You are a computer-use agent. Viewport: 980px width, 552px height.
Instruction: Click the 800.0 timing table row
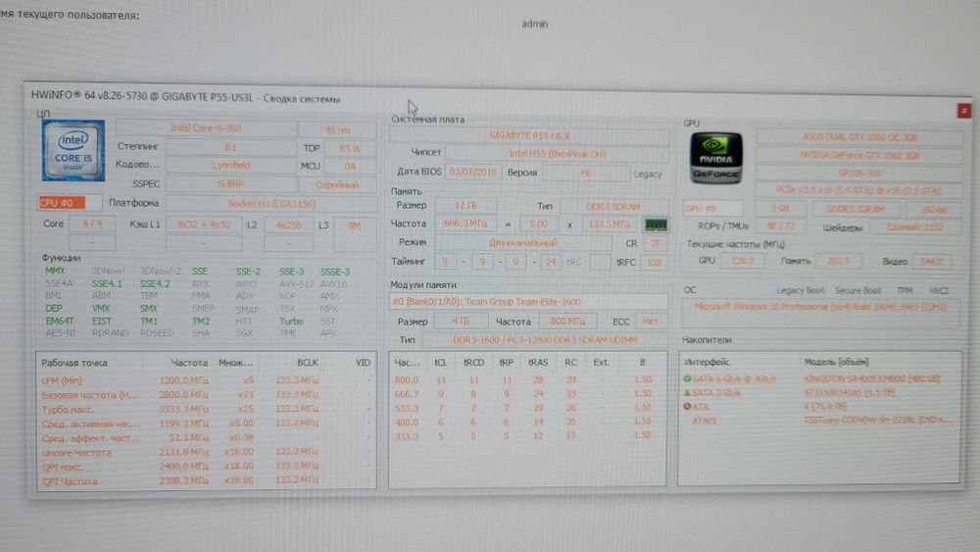527,379
